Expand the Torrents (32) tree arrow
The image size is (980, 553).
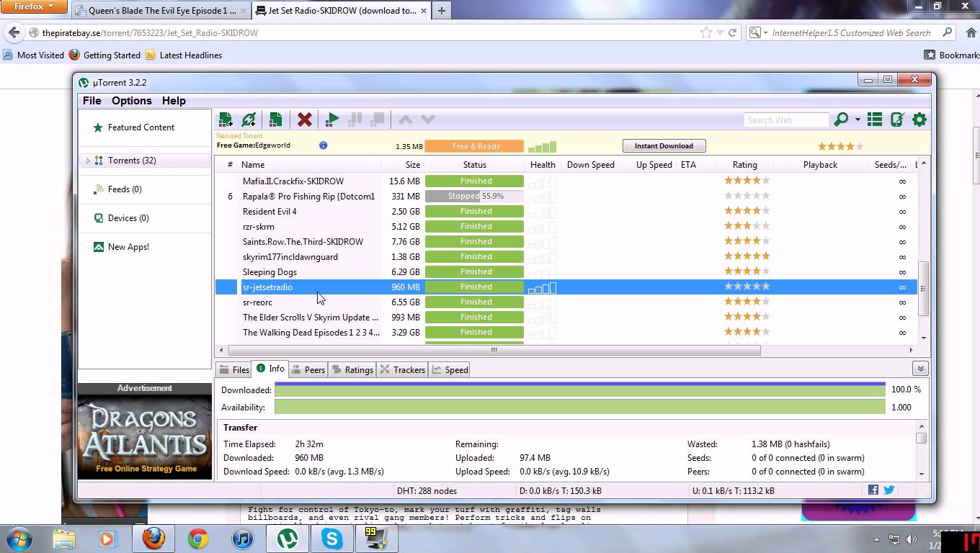[88, 161]
